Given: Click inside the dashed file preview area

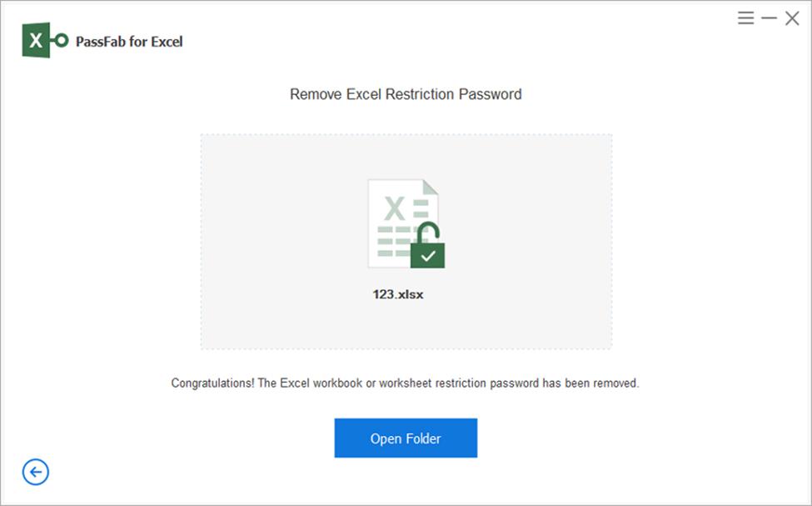Looking at the screenshot, I should (x=406, y=242).
